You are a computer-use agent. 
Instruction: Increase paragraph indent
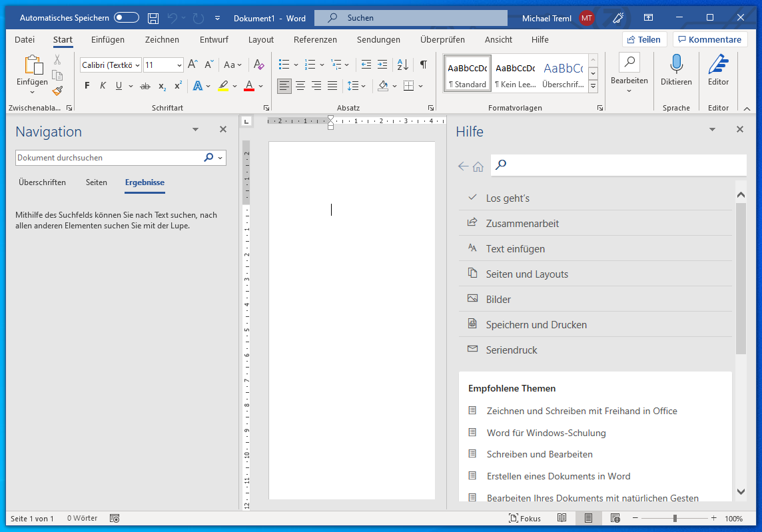(382, 64)
